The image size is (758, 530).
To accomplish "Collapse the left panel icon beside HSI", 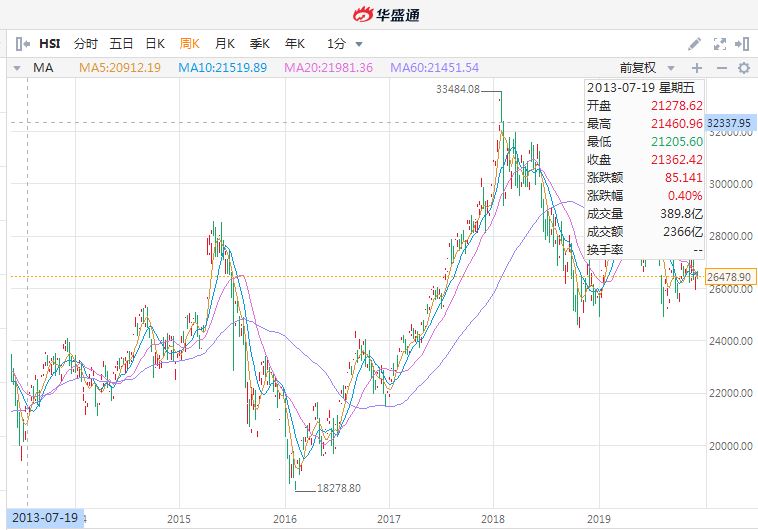I will point(23,44).
